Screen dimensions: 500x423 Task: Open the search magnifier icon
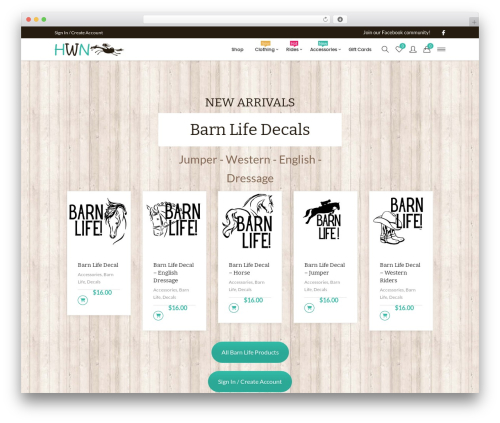pos(385,49)
